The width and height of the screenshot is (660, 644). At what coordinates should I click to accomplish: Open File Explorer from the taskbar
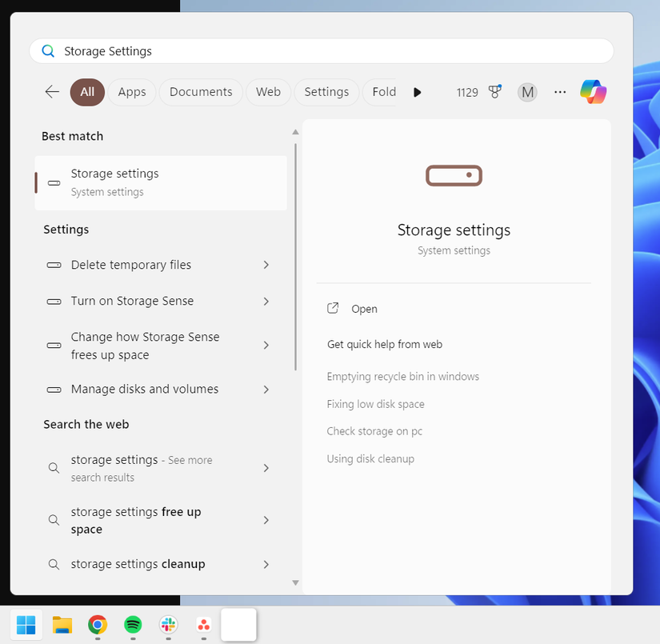click(62, 625)
